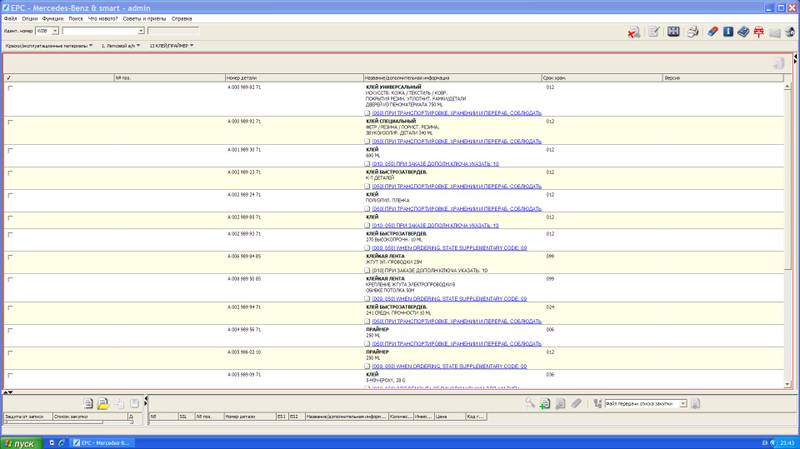Click vertical scrollbar up arrow of parts list

click(x=787, y=87)
